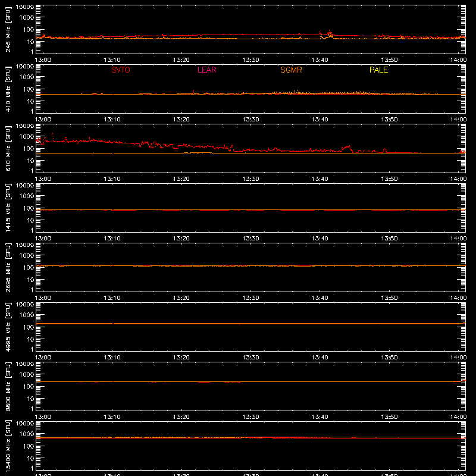Viewport: 476px width, 476px height.
Task: Click the 13:44 red bump in 610 MHz plot
Action: click(347, 148)
